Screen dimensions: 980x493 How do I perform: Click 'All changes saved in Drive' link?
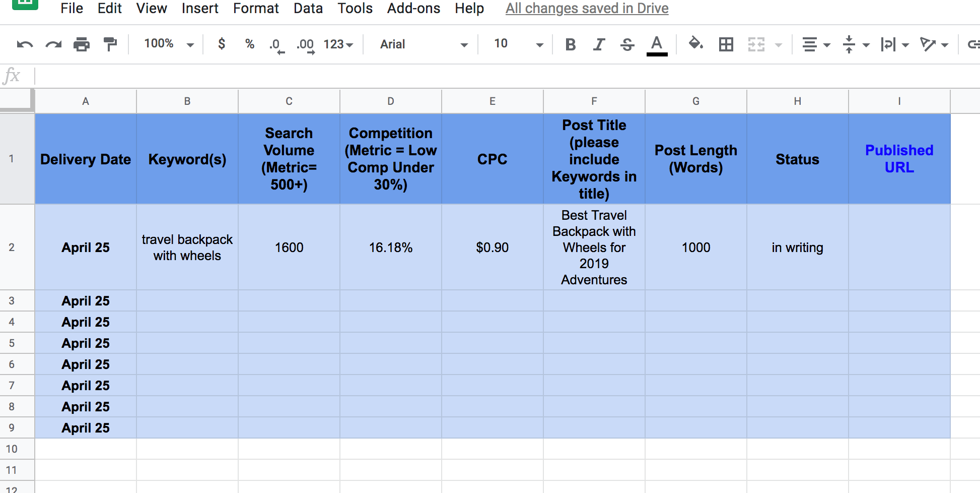click(x=587, y=9)
